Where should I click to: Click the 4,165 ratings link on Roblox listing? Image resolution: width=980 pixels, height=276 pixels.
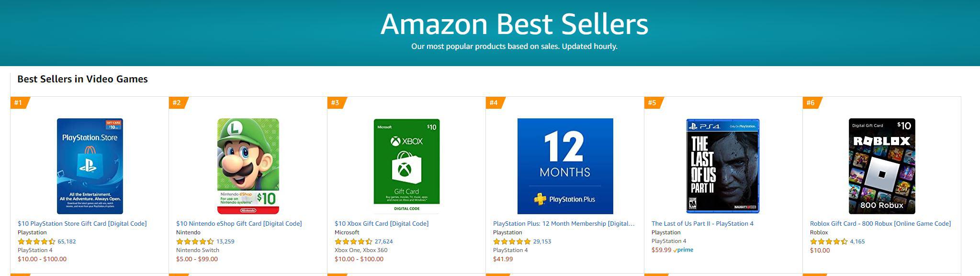856,241
